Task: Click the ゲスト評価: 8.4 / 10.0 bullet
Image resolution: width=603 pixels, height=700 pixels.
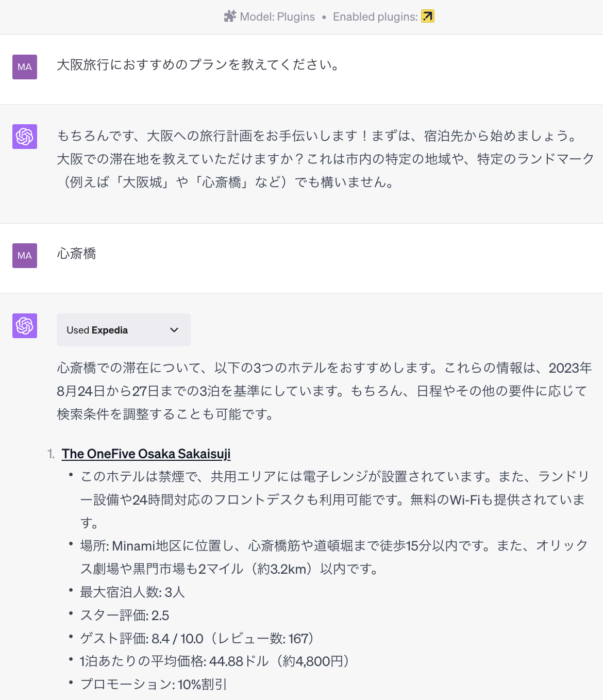Action: click(197, 638)
